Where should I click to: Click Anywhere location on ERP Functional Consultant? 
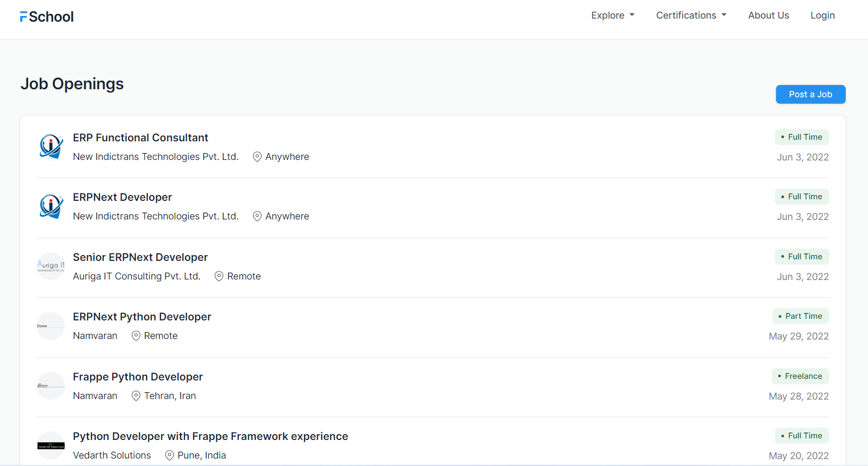287,157
